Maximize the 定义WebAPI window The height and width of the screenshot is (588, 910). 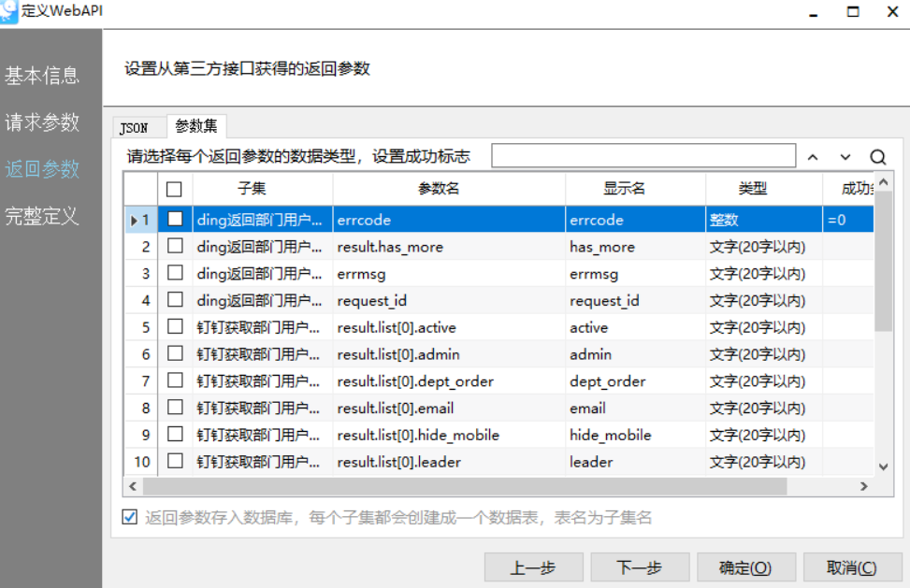click(852, 12)
